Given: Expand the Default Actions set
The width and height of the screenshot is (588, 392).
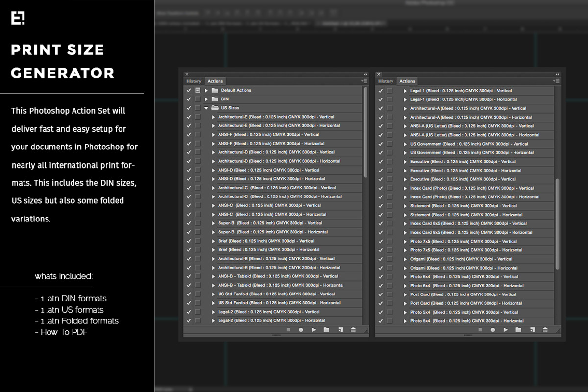Looking at the screenshot, I should [207, 90].
